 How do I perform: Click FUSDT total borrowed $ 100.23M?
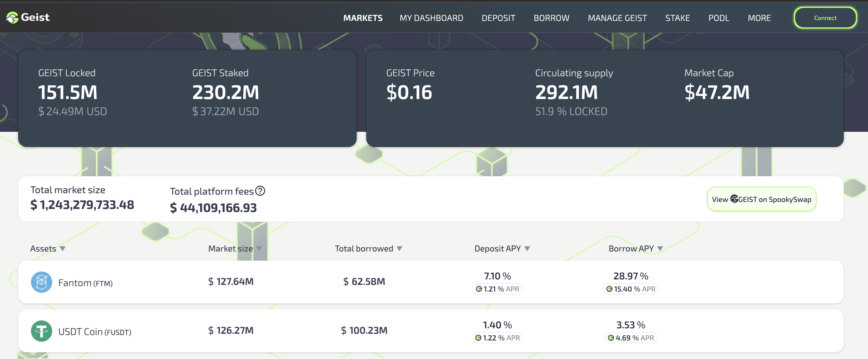[364, 330]
